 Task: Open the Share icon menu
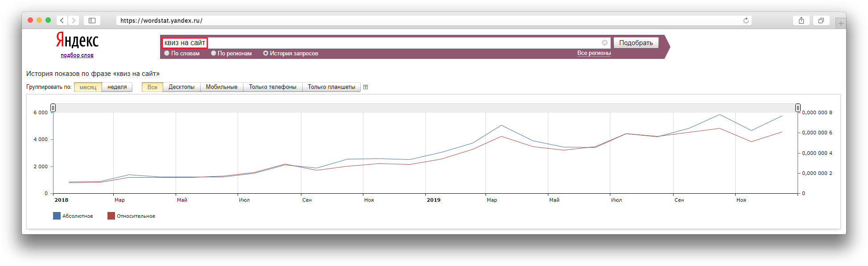tap(801, 21)
